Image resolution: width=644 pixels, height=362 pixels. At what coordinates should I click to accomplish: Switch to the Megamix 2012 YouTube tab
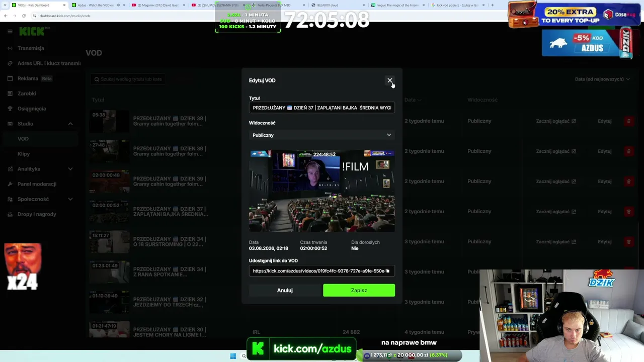pyautogui.click(x=158, y=5)
